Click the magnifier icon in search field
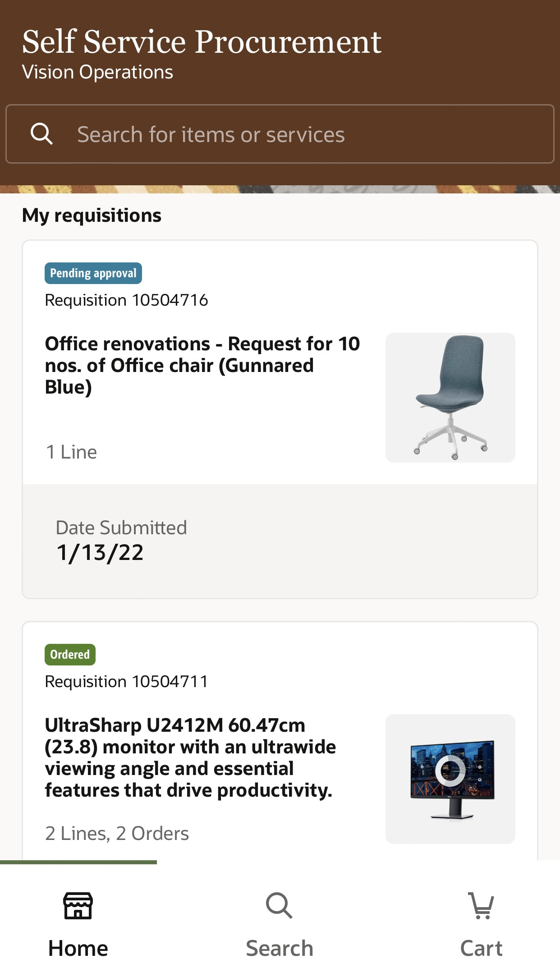This screenshot has height=968, width=560. (41, 134)
